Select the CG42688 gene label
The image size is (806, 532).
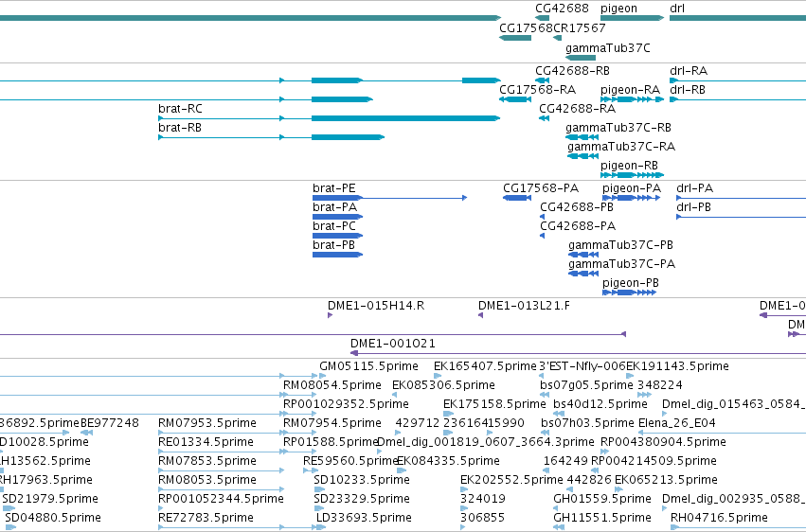[x=562, y=9]
